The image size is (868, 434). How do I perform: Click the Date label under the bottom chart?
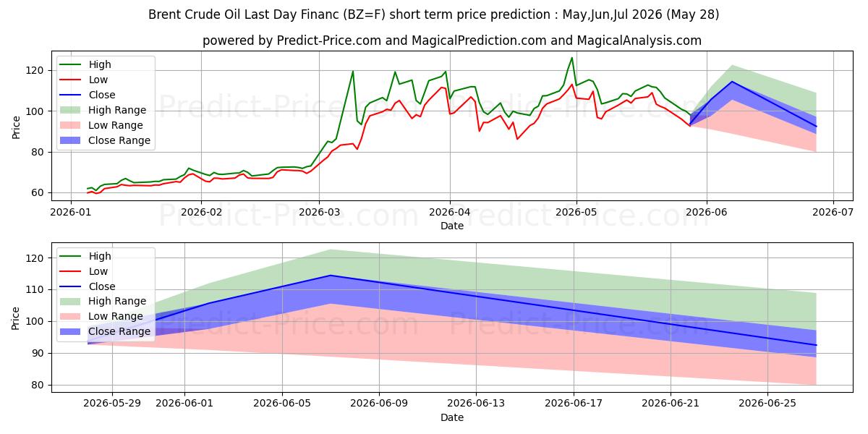point(451,417)
